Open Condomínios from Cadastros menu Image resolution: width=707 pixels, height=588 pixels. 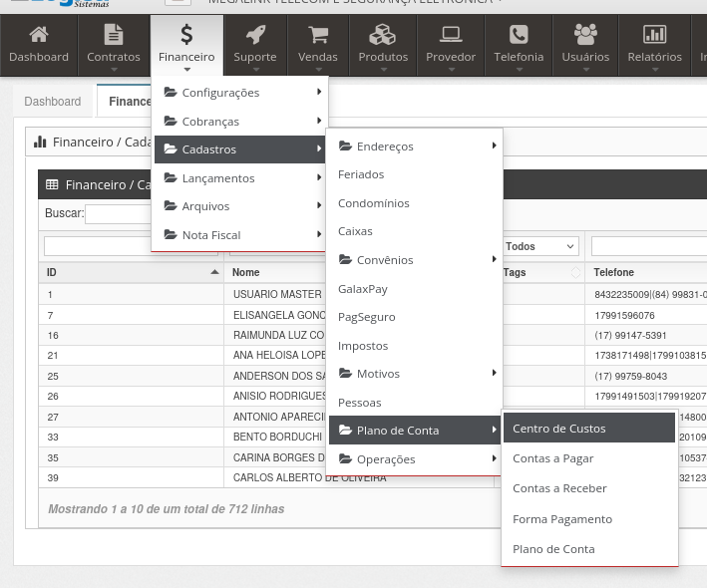(x=374, y=203)
